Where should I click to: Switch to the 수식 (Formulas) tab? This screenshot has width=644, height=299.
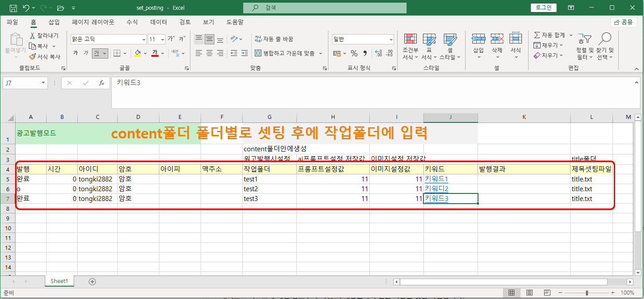(x=132, y=22)
